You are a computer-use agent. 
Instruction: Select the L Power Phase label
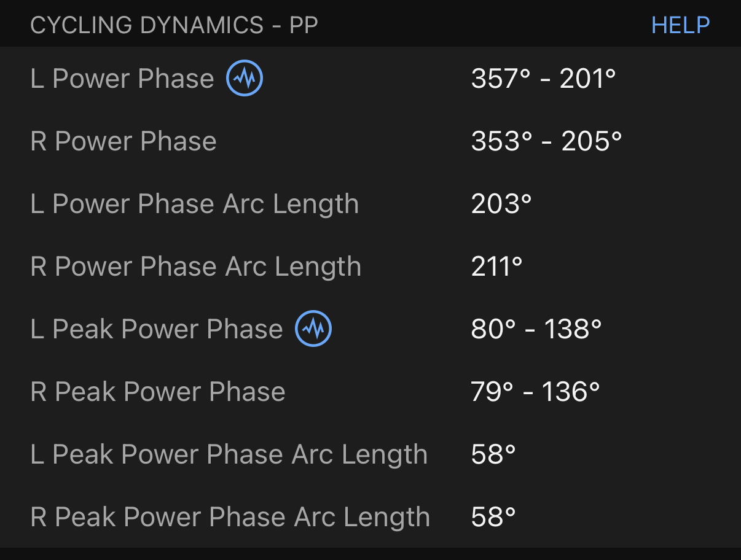(122, 79)
